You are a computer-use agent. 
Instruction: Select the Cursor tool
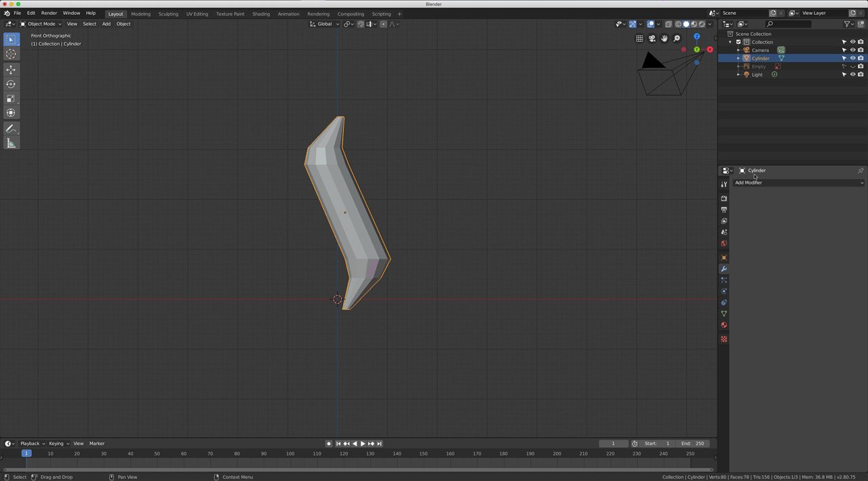(11, 54)
